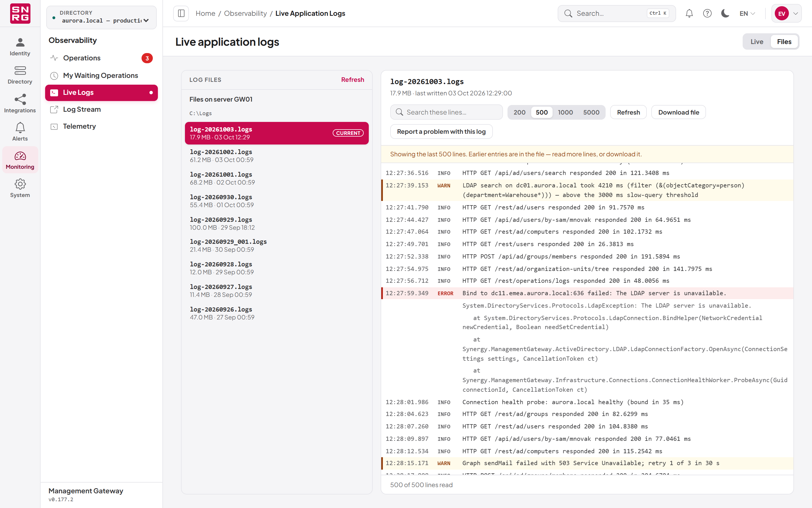Focus the global Search box
812x508 pixels.
[616, 14]
